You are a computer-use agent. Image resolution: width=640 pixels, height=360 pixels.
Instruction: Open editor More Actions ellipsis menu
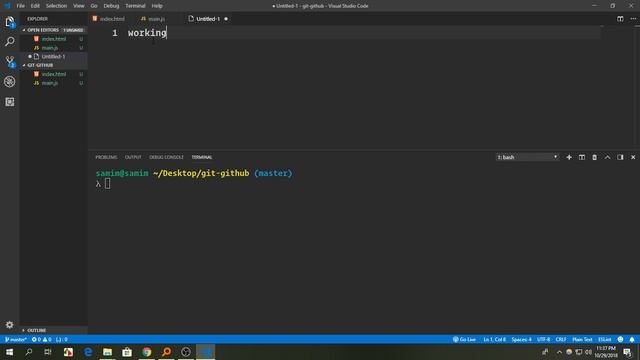pos(633,19)
